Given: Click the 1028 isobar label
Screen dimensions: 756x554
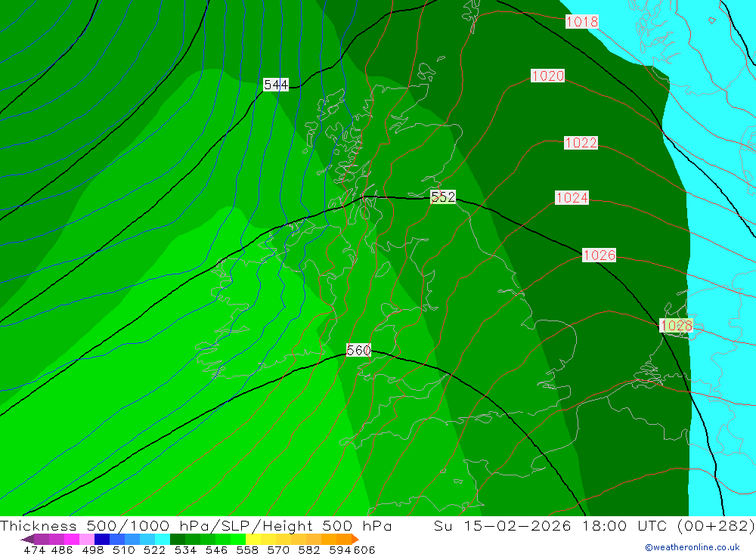Looking at the screenshot, I should click(677, 326).
